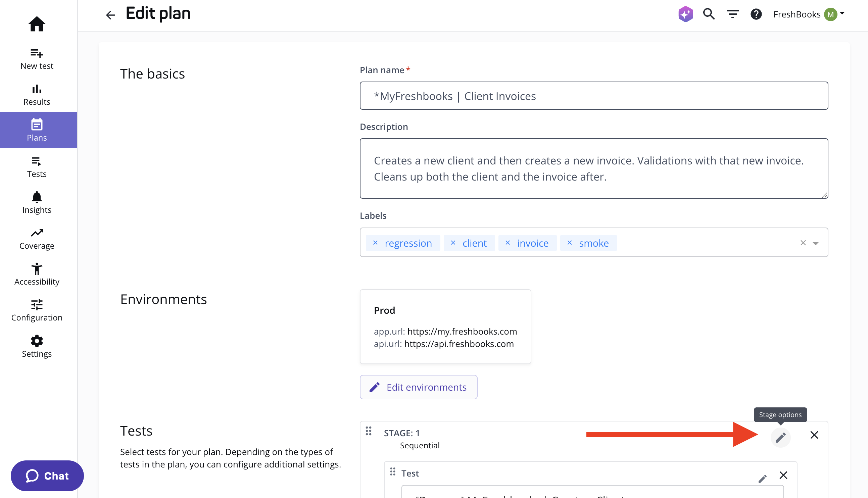Remove the regression label

pyautogui.click(x=375, y=243)
